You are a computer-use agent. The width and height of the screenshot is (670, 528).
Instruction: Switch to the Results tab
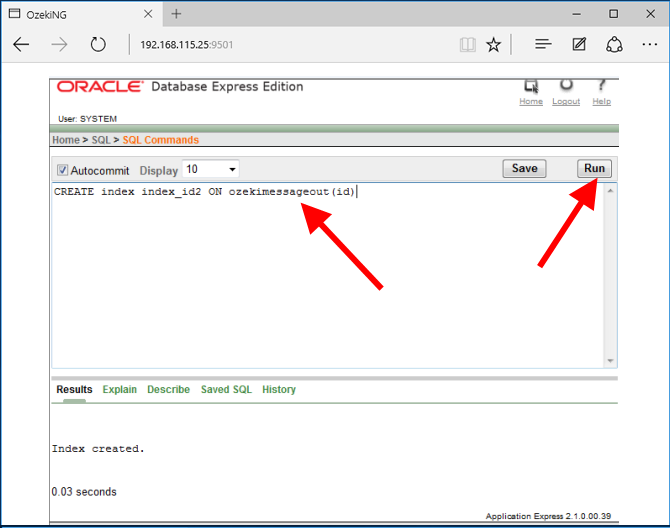click(74, 390)
